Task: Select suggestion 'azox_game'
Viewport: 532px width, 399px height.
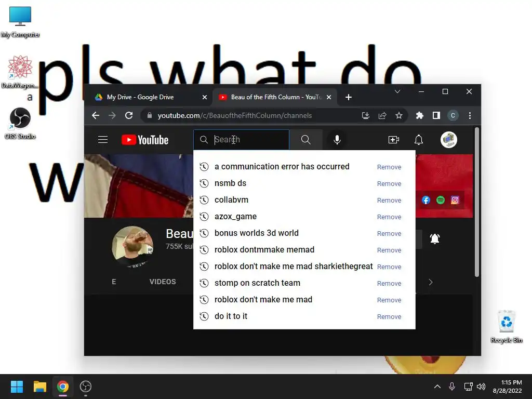Action: click(235, 217)
